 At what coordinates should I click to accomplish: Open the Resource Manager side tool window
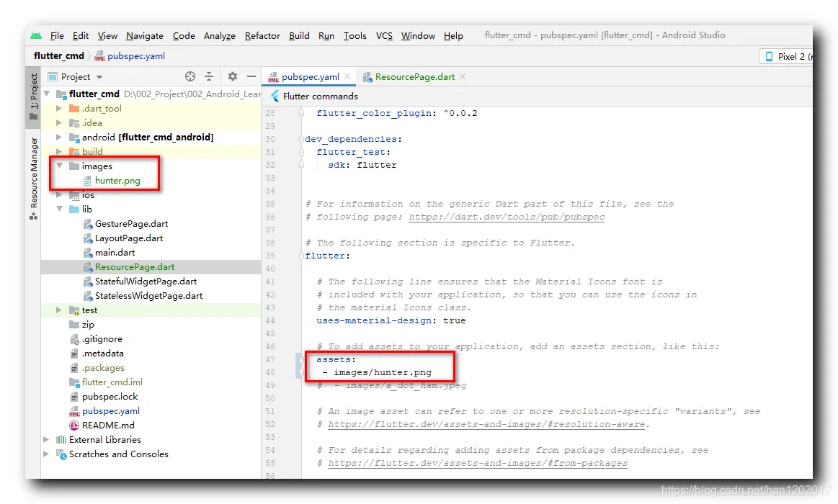(34, 179)
